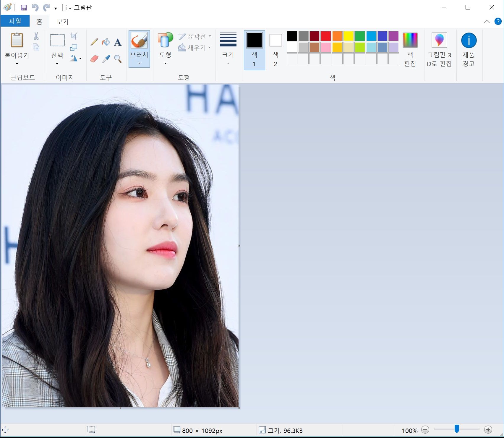
Task: Pick the yellow color swatch
Action: [x=349, y=36]
